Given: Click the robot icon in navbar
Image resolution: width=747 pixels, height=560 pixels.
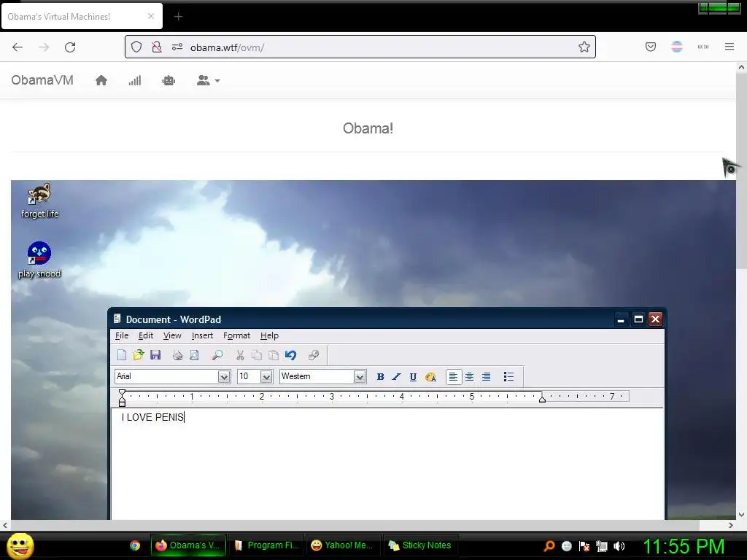Looking at the screenshot, I should click(169, 80).
